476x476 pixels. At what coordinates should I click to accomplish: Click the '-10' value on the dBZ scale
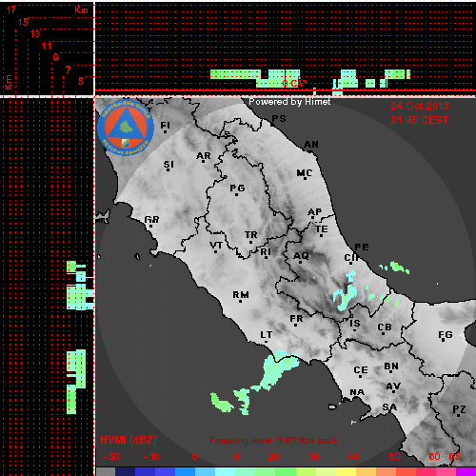(151, 457)
